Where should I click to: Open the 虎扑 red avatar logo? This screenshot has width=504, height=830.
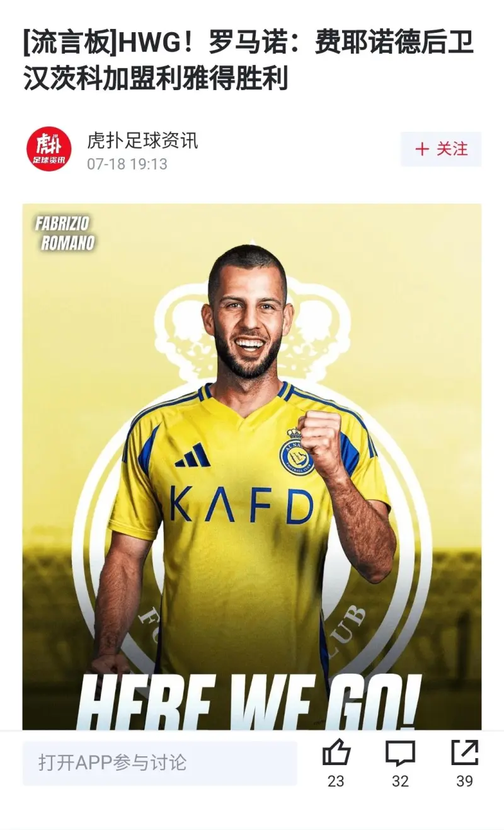pos(49,149)
